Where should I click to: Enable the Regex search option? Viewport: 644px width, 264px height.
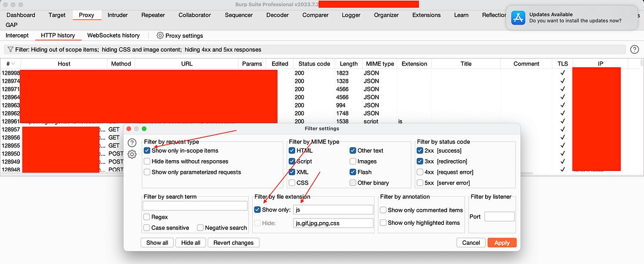(147, 217)
